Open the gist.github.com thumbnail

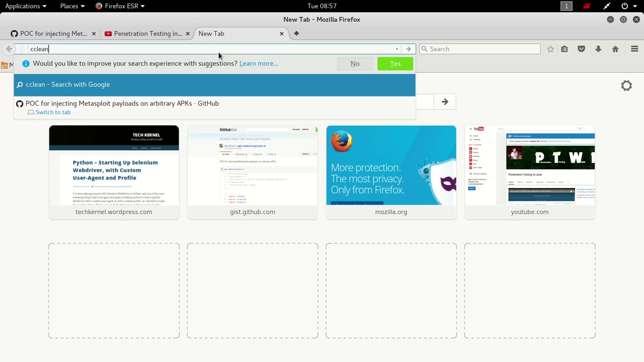click(253, 172)
